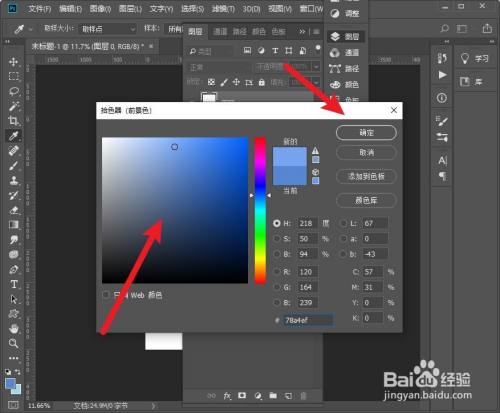Switch to the 通道 Channels tab
Screen dimensions: 500x413
220,32
